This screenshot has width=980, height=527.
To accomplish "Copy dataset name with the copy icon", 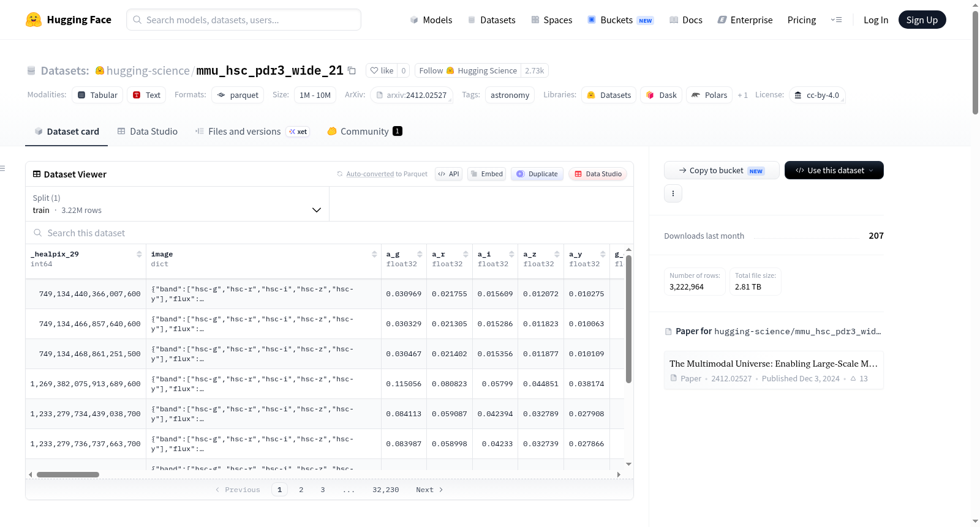I will tap(352, 70).
